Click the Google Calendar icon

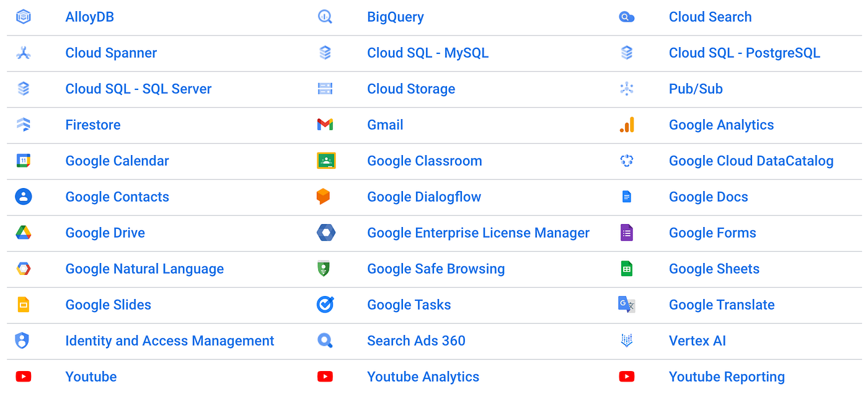click(24, 161)
